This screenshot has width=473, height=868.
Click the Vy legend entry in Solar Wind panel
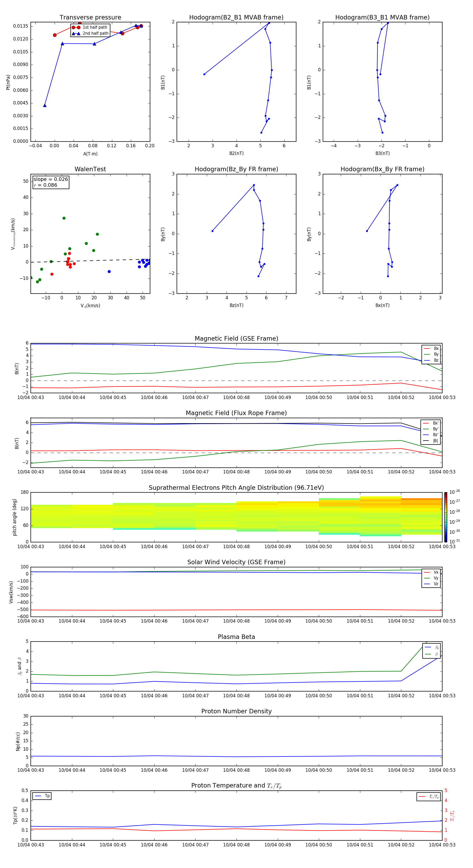click(x=431, y=578)
